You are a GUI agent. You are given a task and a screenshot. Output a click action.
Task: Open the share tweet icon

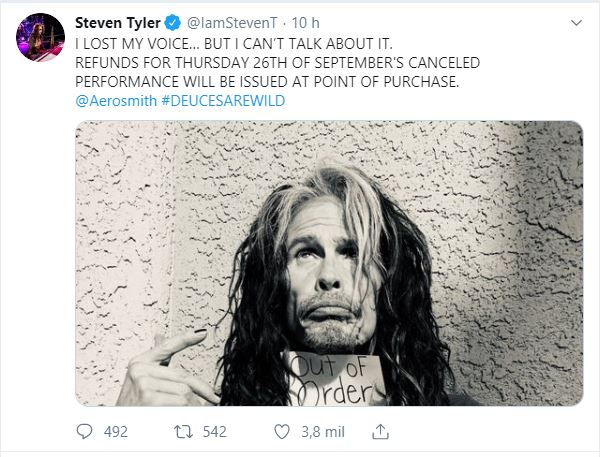point(380,432)
